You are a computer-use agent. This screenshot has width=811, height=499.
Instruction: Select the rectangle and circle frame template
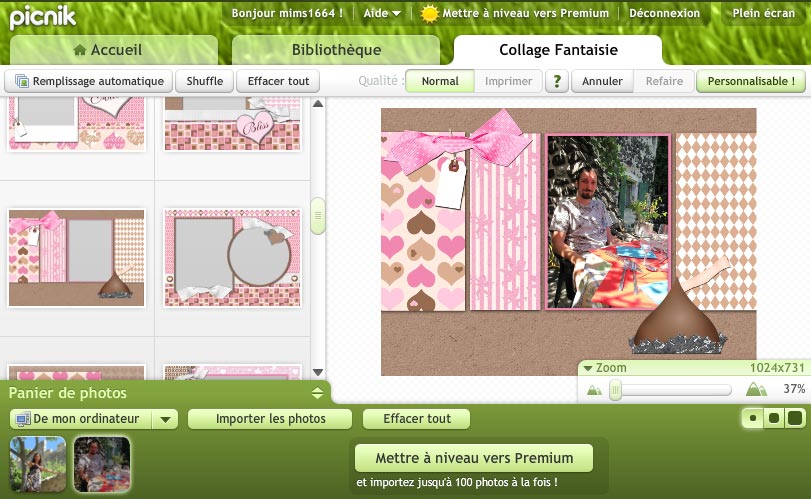point(232,258)
